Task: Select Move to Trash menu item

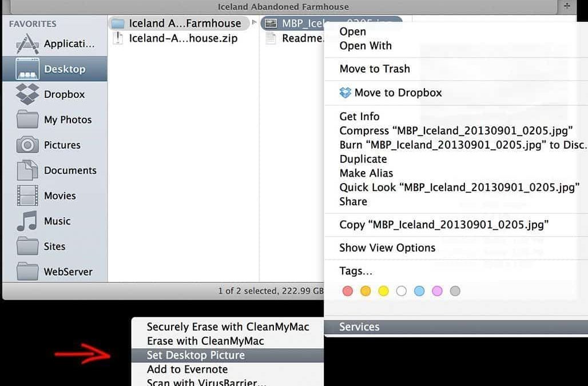Action: pyautogui.click(x=375, y=69)
